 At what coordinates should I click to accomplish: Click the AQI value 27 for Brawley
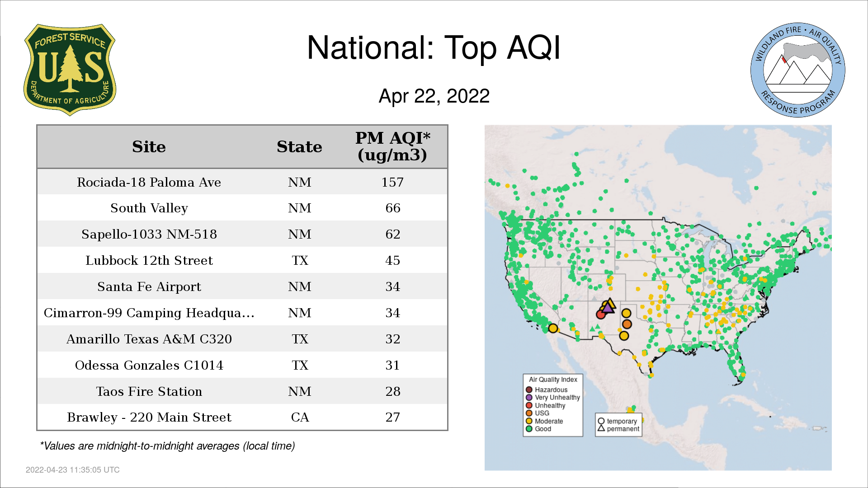pos(393,417)
